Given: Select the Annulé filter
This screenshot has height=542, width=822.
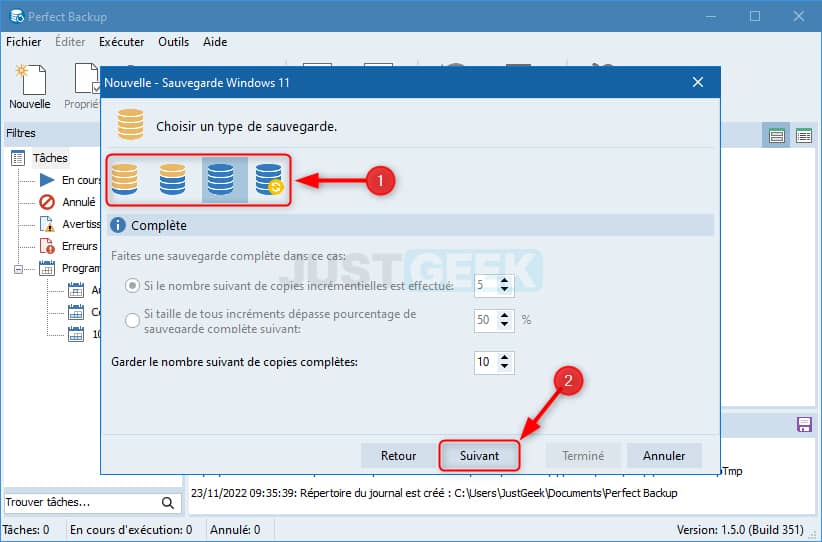Looking at the screenshot, I should click(x=68, y=202).
